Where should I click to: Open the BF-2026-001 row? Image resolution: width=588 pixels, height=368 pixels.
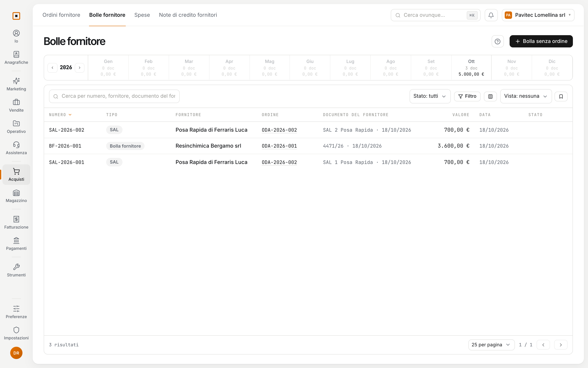coord(308,146)
